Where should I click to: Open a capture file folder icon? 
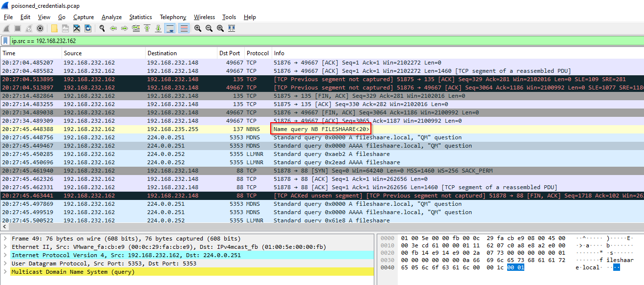54,28
